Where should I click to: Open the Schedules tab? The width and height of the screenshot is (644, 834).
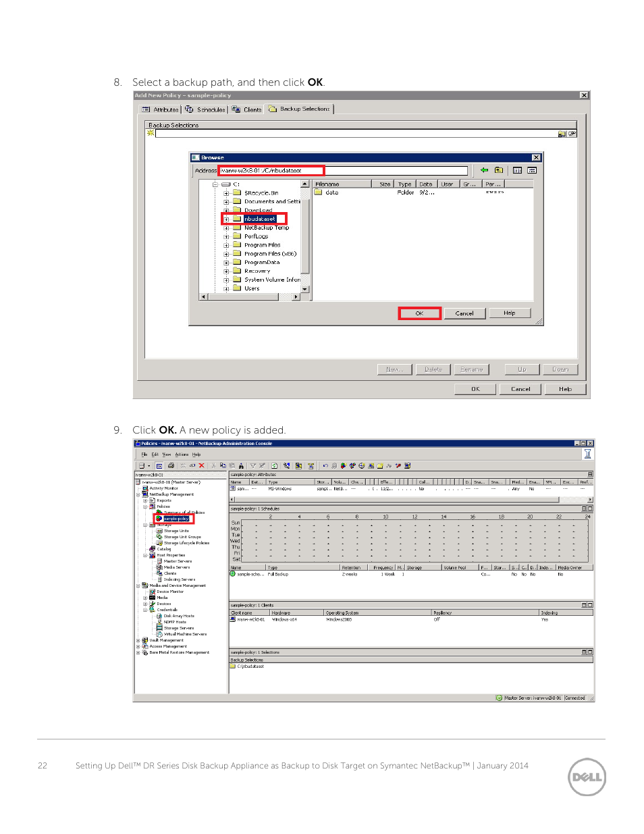click(205, 109)
